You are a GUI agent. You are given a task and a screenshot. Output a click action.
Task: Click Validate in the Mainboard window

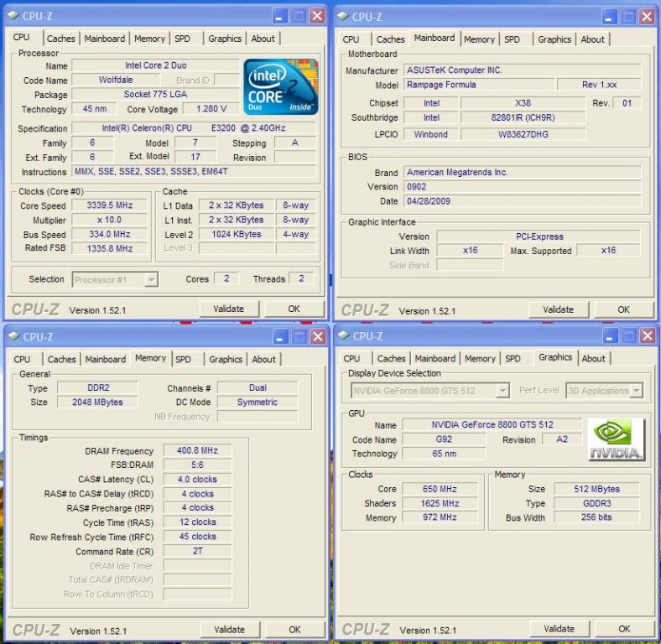559,309
